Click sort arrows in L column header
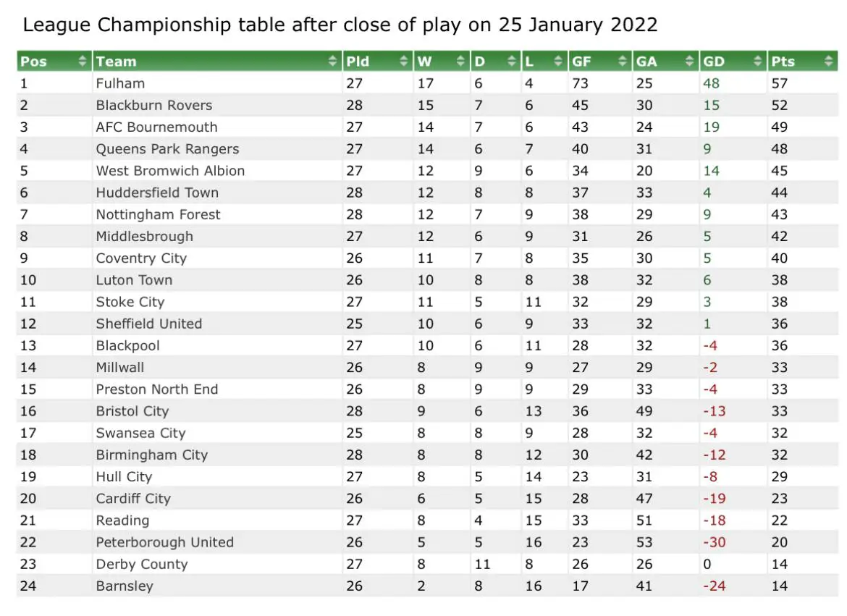Viewport: 847px width, 616px height. pos(558,61)
